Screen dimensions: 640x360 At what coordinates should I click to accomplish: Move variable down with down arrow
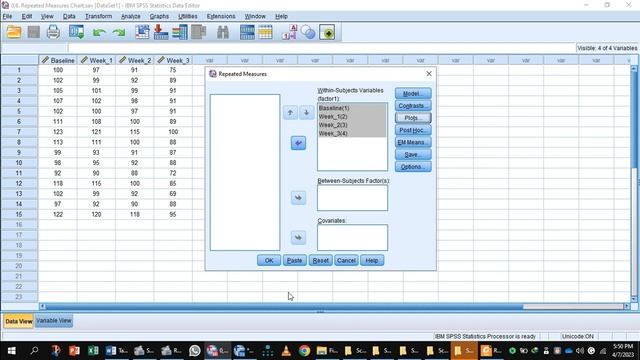pos(307,112)
